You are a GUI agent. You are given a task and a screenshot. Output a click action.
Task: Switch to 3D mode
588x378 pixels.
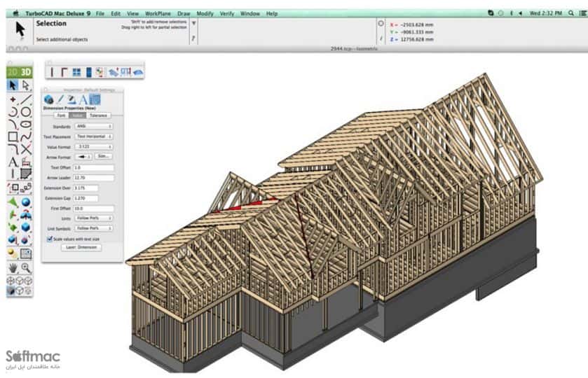coord(26,72)
